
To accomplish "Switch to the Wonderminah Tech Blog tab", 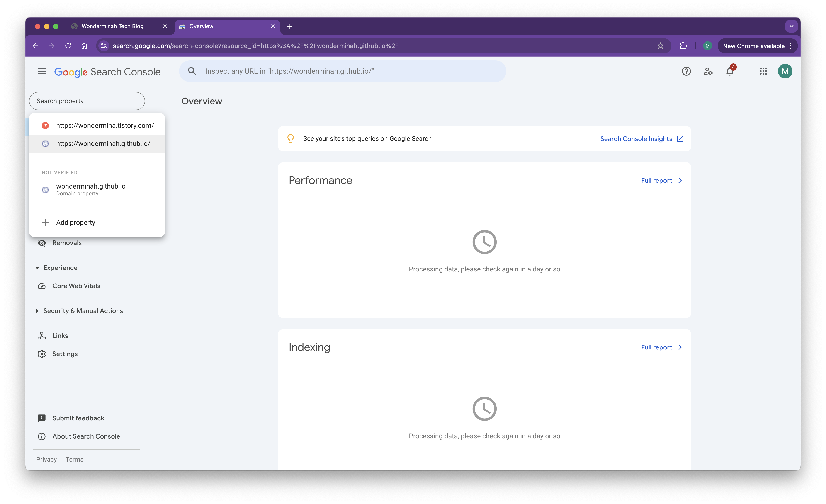I will (x=112, y=26).
